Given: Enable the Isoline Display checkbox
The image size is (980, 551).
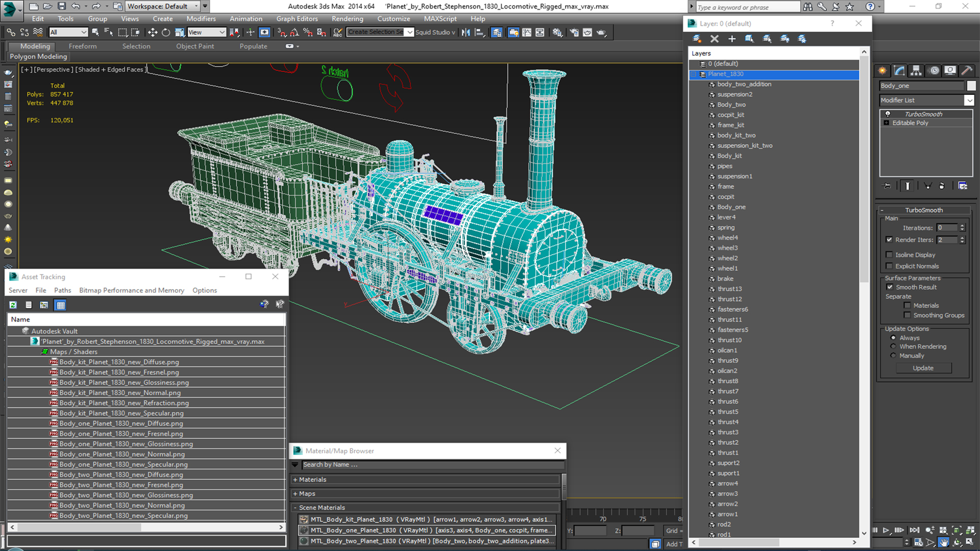Looking at the screenshot, I should [889, 255].
